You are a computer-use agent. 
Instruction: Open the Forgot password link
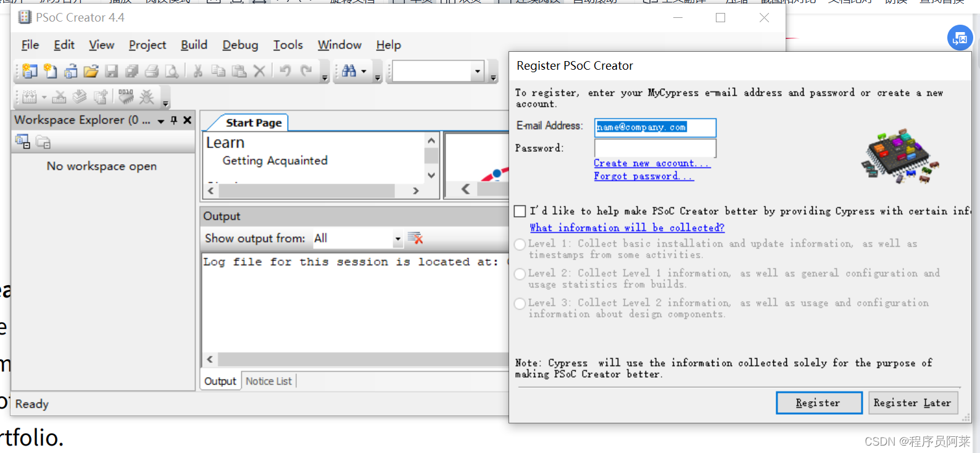(x=643, y=177)
